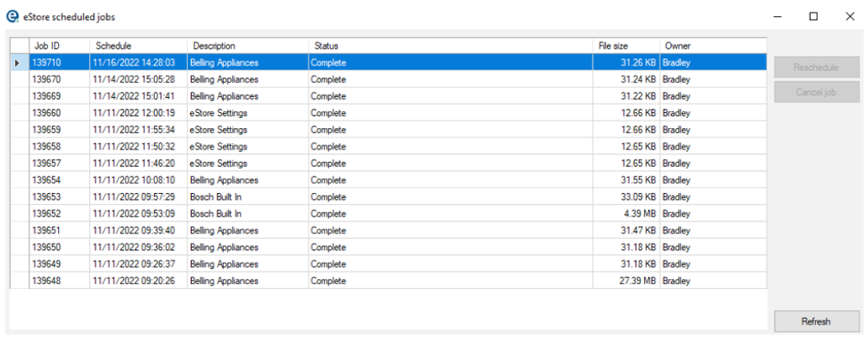Sort by the Schedule column header
The width and height of the screenshot is (868, 338).
pyautogui.click(x=138, y=46)
